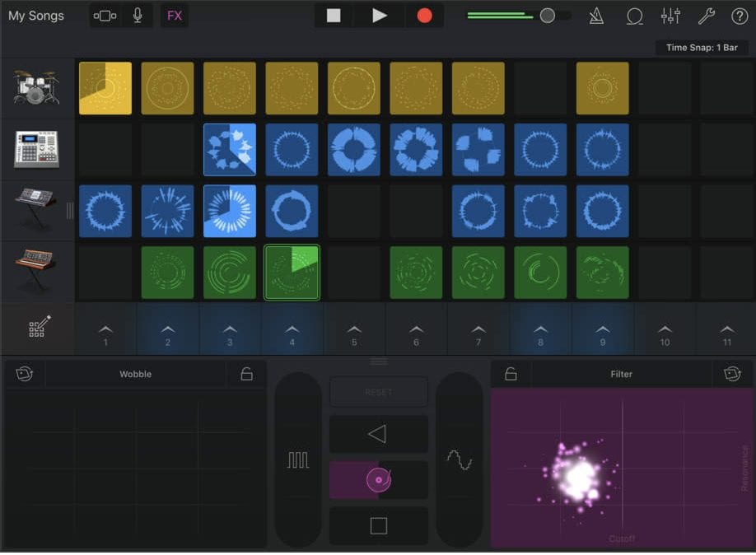This screenshot has width=756, height=555.
Task: Select the drum kit track icon
Action: (36, 87)
